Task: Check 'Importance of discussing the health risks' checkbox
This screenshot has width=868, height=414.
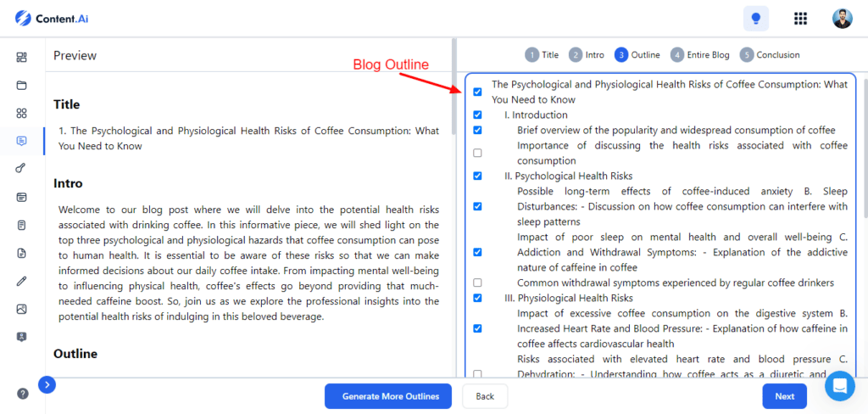Action: [x=478, y=153]
